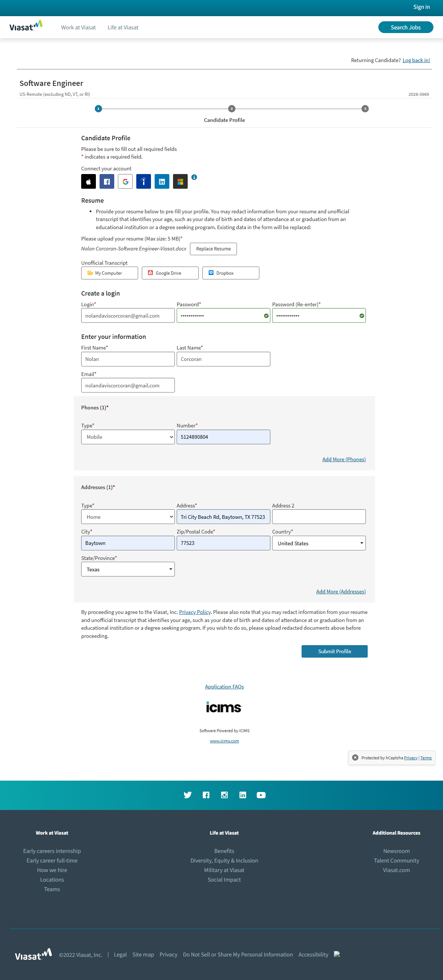Open Viasat YouTube channel in footer

point(261,795)
